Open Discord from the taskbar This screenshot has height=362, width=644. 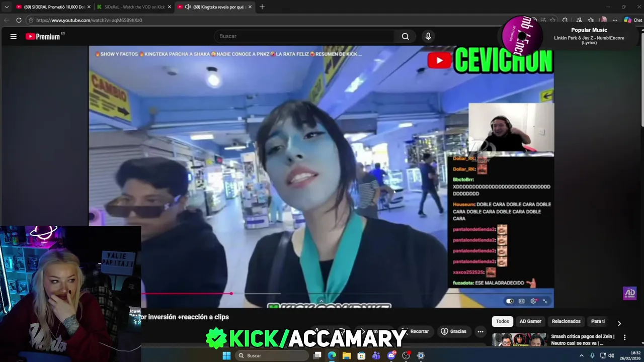(x=391, y=355)
